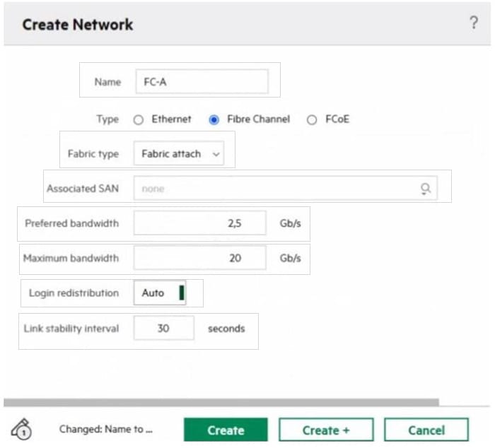Choose the FCoE type option

(x=312, y=120)
